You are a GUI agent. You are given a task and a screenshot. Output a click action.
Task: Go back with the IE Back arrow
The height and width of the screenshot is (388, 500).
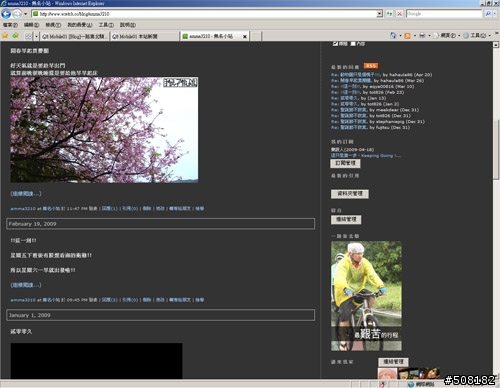coord(6,14)
